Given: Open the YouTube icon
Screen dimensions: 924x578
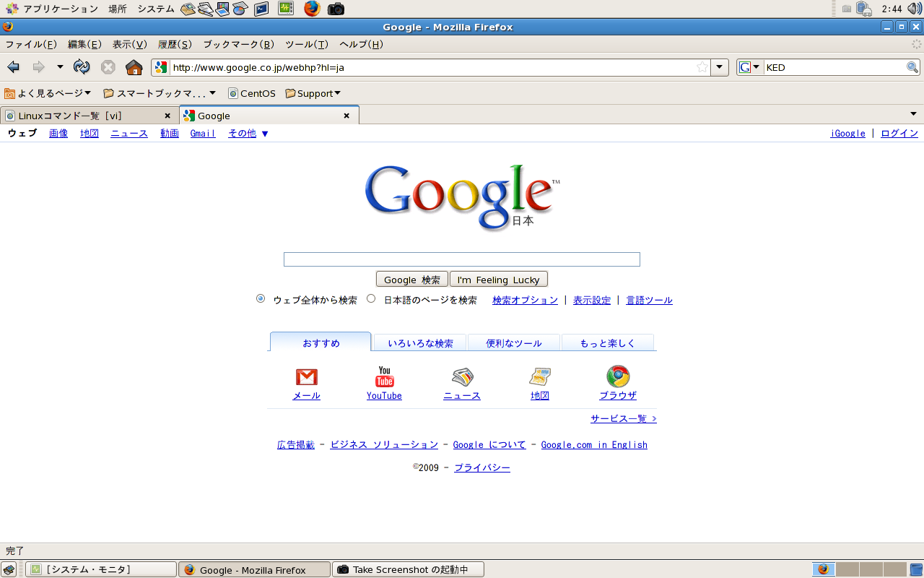Looking at the screenshot, I should pyautogui.click(x=384, y=377).
